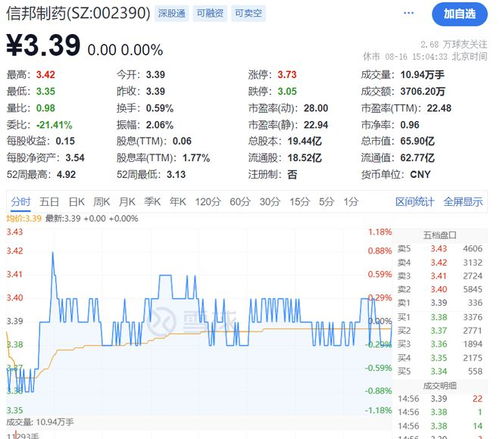Image resolution: width=500 pixels, height=439 pixels.
Task: Click the 可卖空 tag
Action: (x=248, y=13)
